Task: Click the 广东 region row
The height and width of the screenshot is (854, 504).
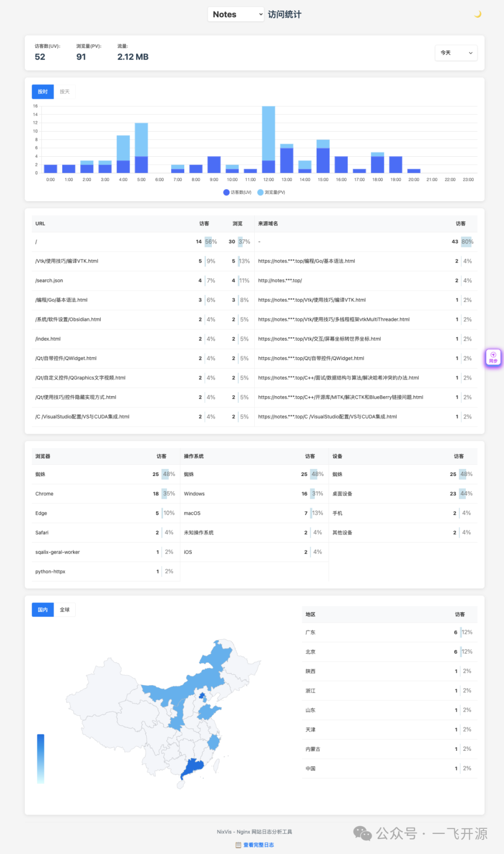Action: pyautogui.click(x=390, y=632)
